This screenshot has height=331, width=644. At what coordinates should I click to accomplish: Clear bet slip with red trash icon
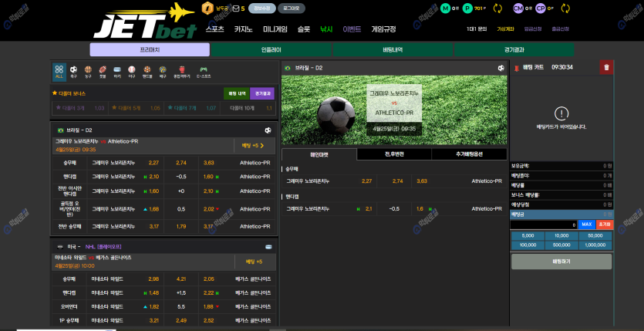pos(606,67)
